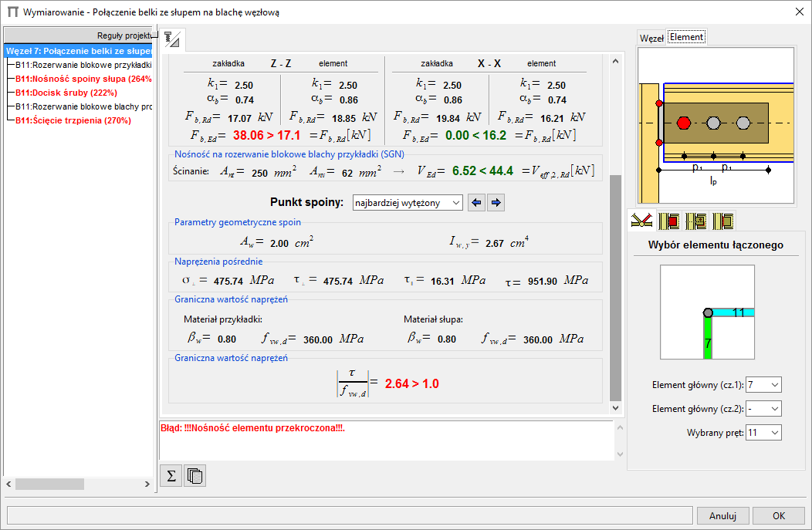Go to next weld point arrow

496,203
